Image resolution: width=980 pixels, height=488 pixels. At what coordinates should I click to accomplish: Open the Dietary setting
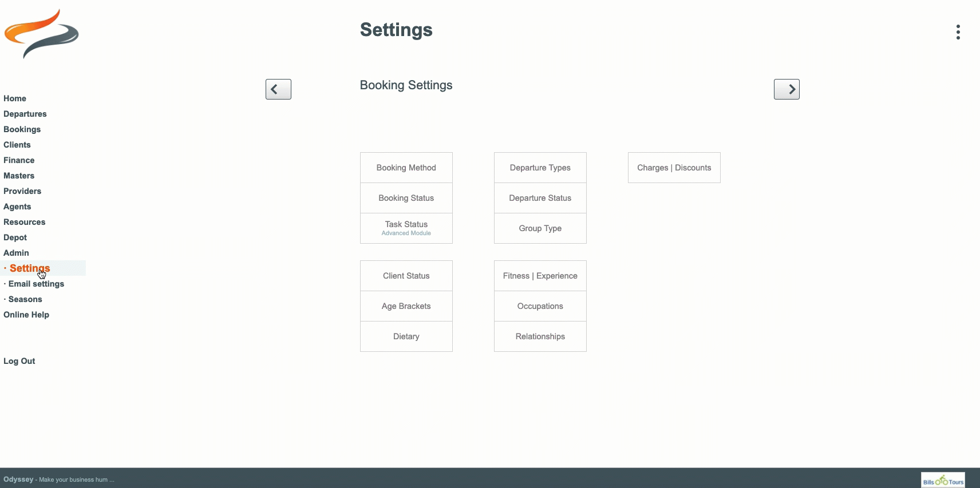coord(406,336)
